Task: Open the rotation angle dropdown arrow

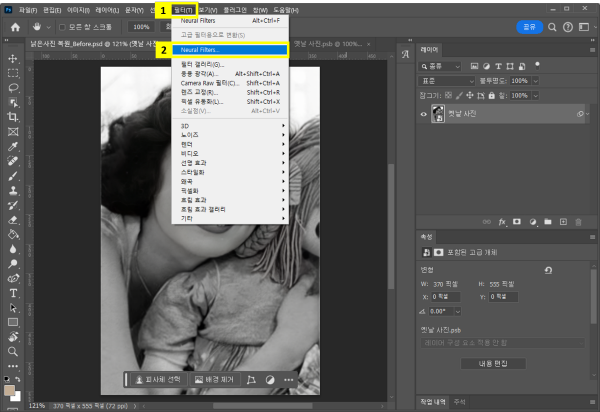Action: click(458, 311)
